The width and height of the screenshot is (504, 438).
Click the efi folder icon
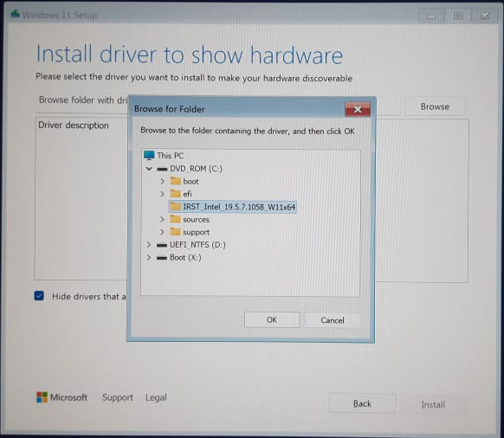tap(176, 193)
